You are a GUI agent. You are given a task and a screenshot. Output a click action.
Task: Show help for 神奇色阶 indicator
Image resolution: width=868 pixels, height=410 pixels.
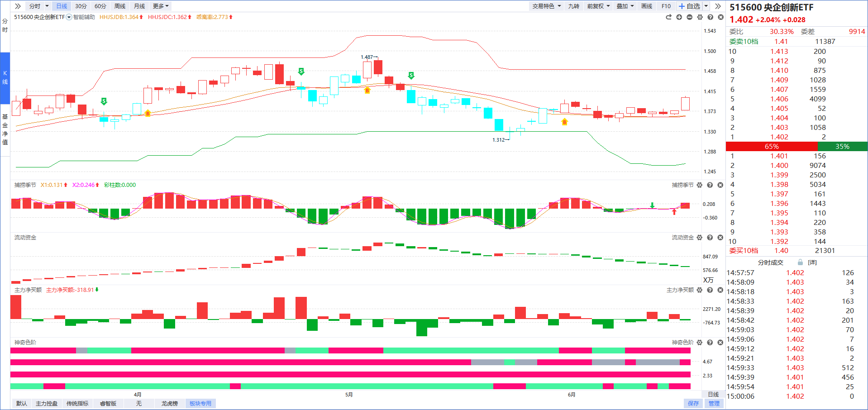pos(710,343)
